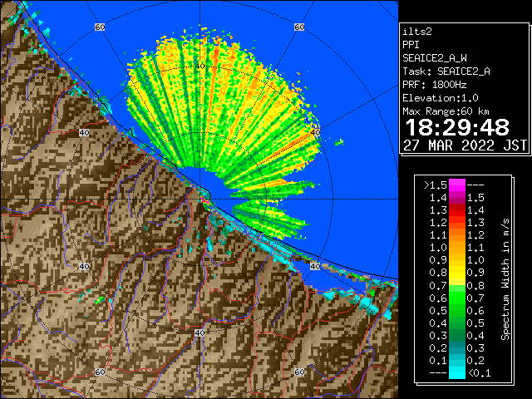Click the 'PPI' scan type label

pos(411,45)
